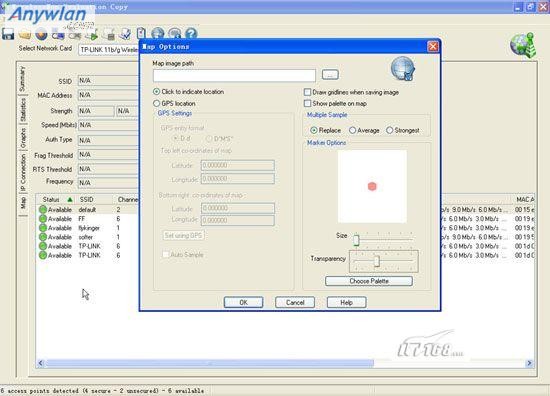
Task: Tick the Show palette on map checkbox
Action: click(307, 103)
